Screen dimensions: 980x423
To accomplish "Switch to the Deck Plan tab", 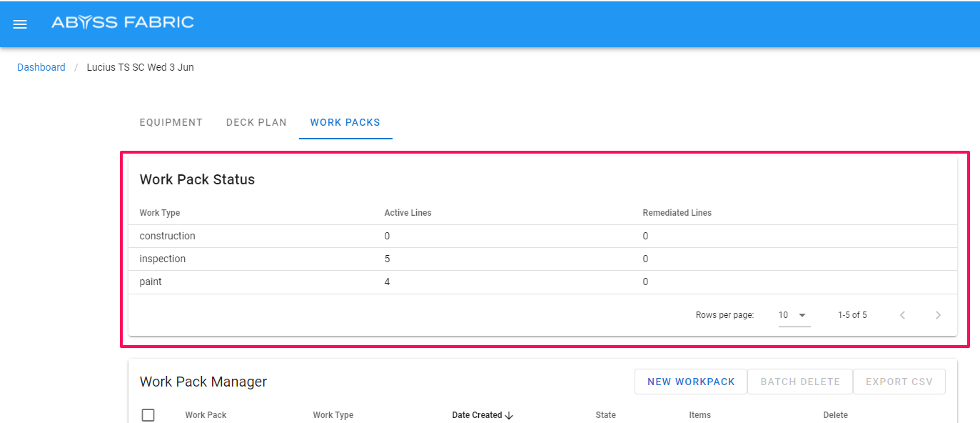I will coord(256,122).
